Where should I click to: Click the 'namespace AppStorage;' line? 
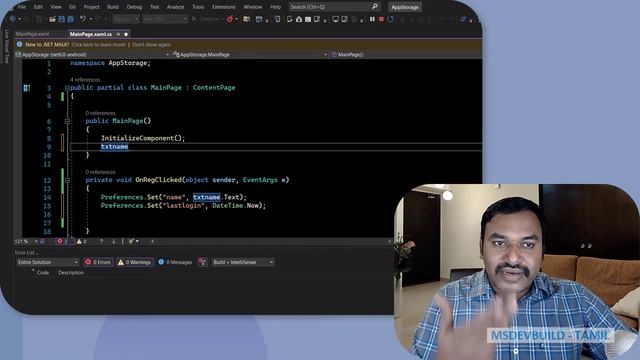tap(110, 63)
